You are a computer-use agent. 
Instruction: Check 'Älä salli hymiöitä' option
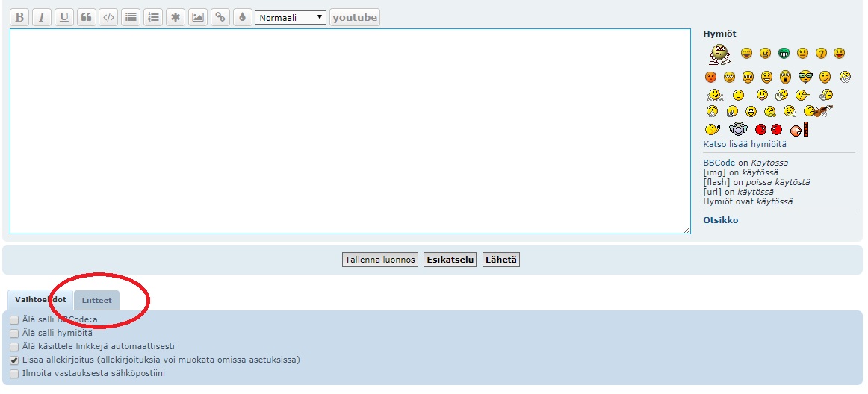[x=14, y=333]
